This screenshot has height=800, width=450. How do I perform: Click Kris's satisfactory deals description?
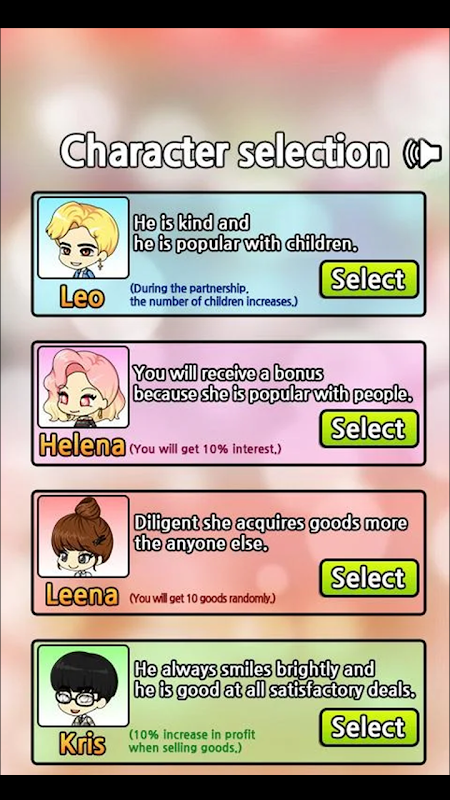[274, 679]
